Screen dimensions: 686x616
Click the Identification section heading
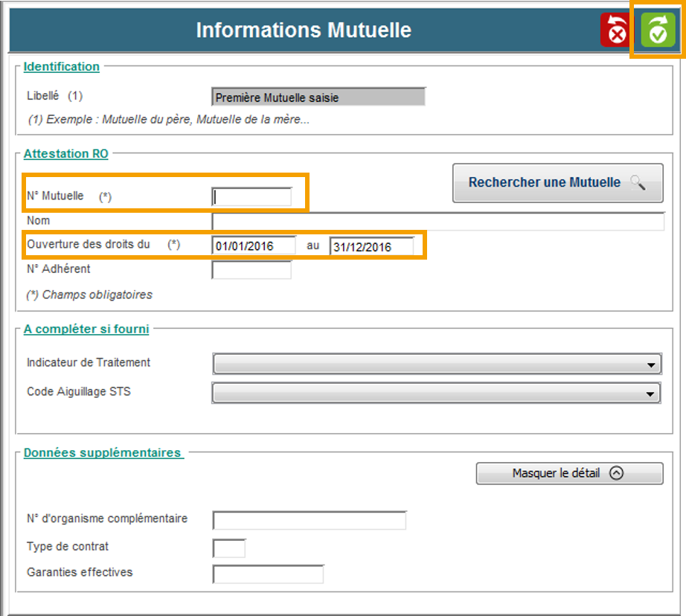pos(62,67)
